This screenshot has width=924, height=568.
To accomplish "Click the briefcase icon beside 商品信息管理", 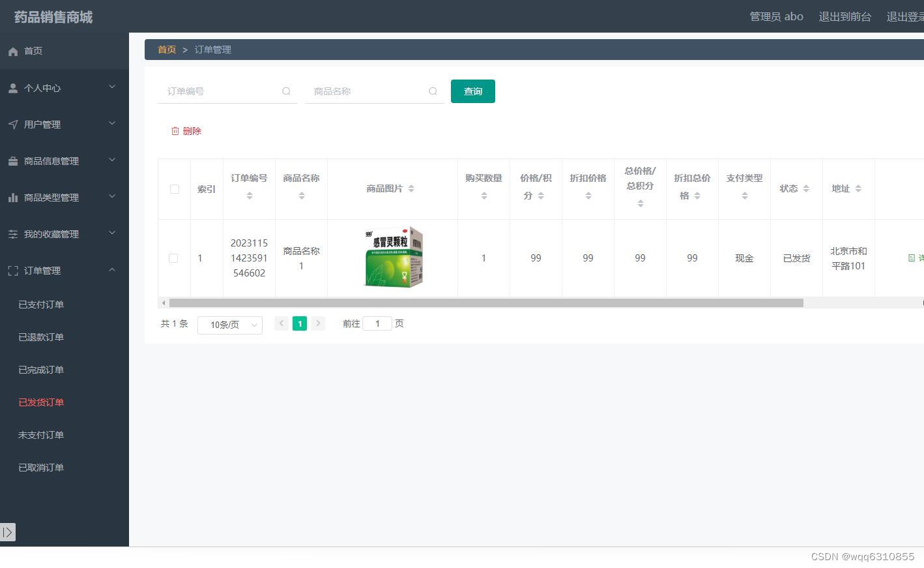I will coord(13,161).
